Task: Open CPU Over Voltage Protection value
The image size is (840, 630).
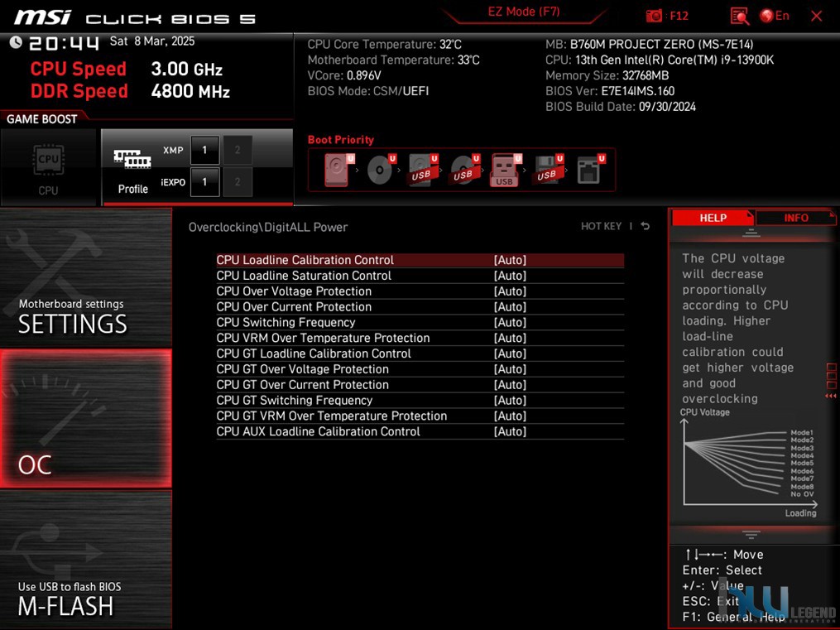Action: click(510, 291)
